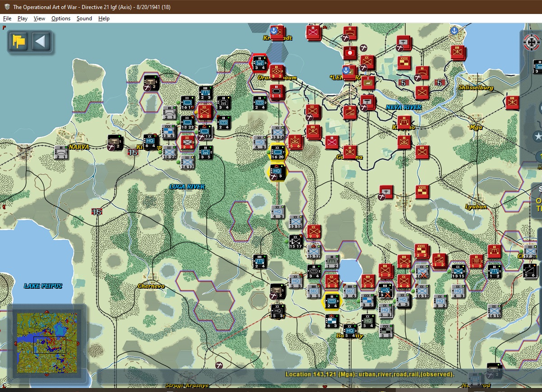Click the Iron Cross roundel icon
This screenshot has width=542, height=392.
[531, 43]
